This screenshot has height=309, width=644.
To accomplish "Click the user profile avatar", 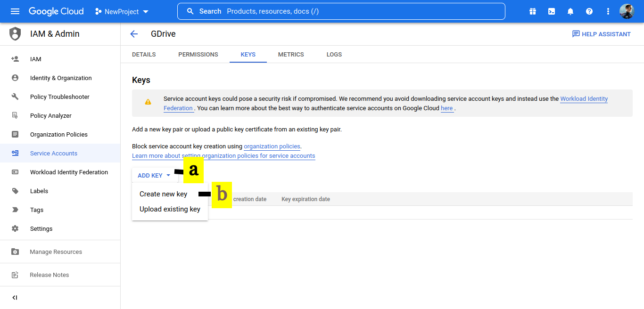I will [x=627, y=11].
